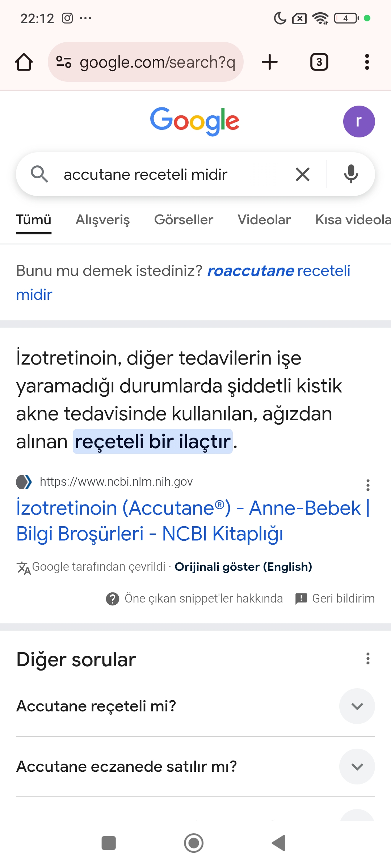The image size is (391, 868).
Task: Expand "Accutane eczanede satılır mı?" question
Action: point(357,766)
